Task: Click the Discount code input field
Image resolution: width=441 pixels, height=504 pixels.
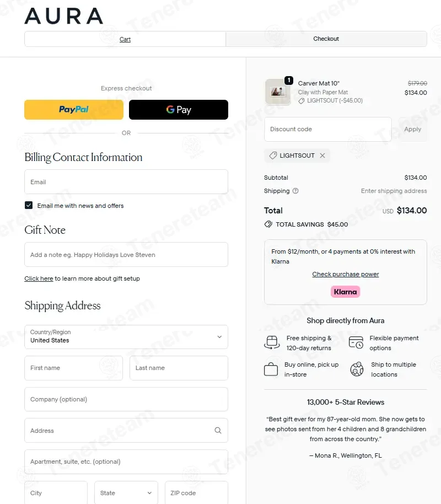Action: click(x=328, y=129)
